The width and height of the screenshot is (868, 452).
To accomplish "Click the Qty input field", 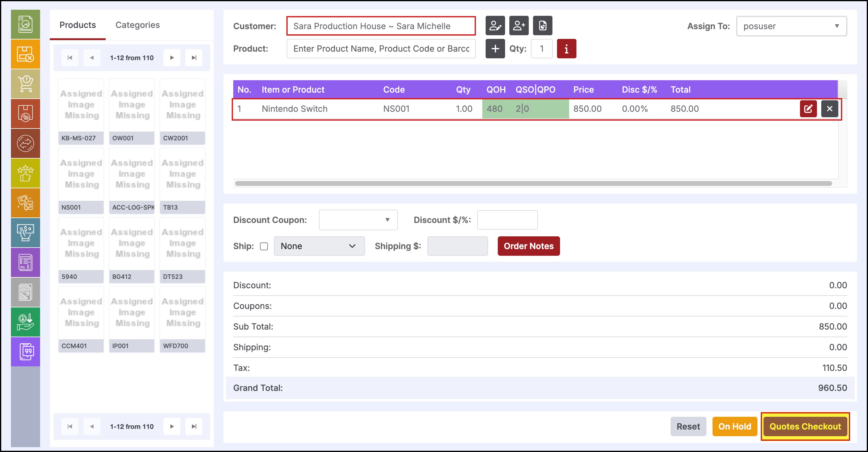I will (x=542, y=49).
